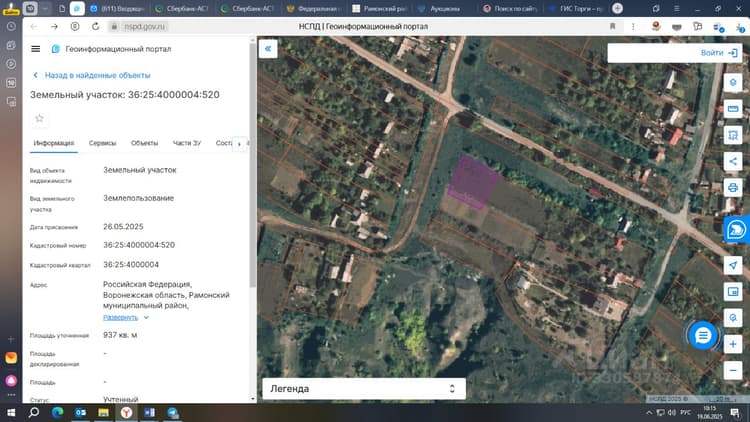The image size is (750, 422).
Task: Collapse the side panel with double-chevron button
Action: (x=268, y=49)
